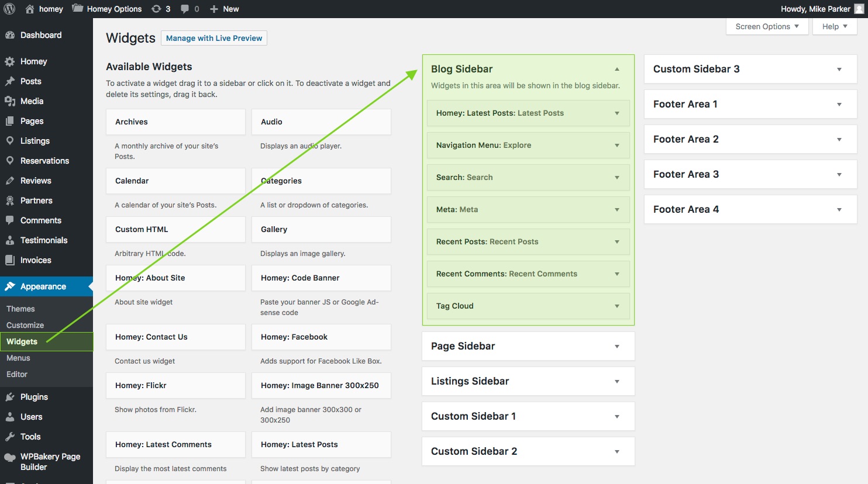The image size is (868, 484).
Task: Expand the Page Sidebar panel arrow
Action: point(616,347)
